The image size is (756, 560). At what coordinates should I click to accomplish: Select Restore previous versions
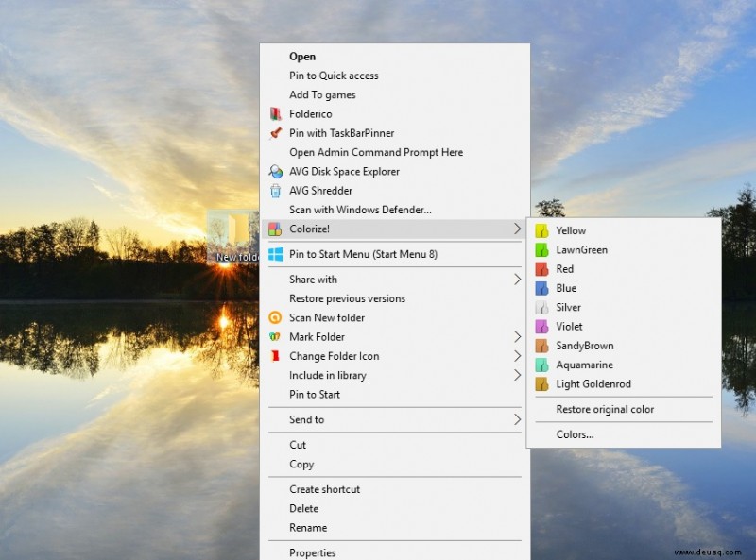394,298
